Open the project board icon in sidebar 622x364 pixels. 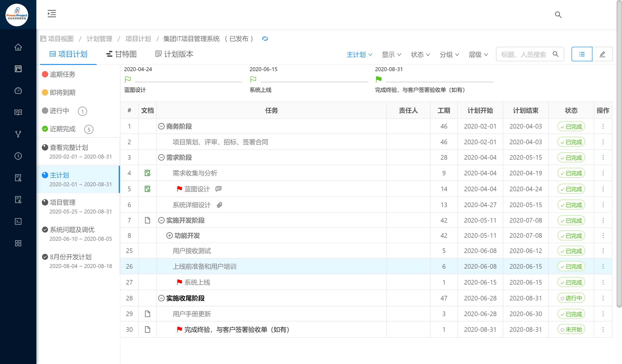click(x=18, y=69)
